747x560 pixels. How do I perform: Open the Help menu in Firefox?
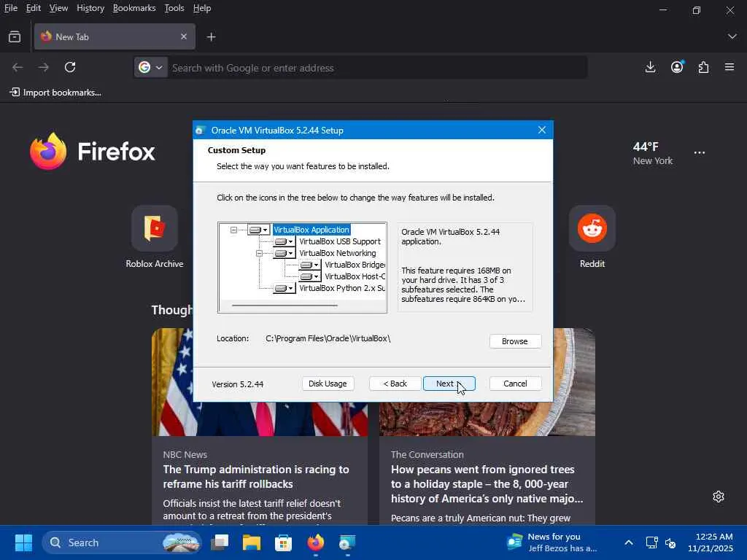[202, 8]
